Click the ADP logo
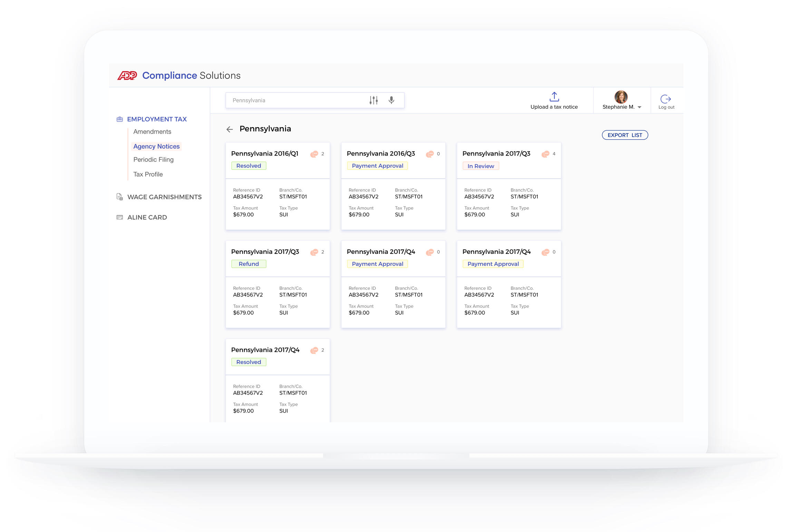 pos(127,76)
